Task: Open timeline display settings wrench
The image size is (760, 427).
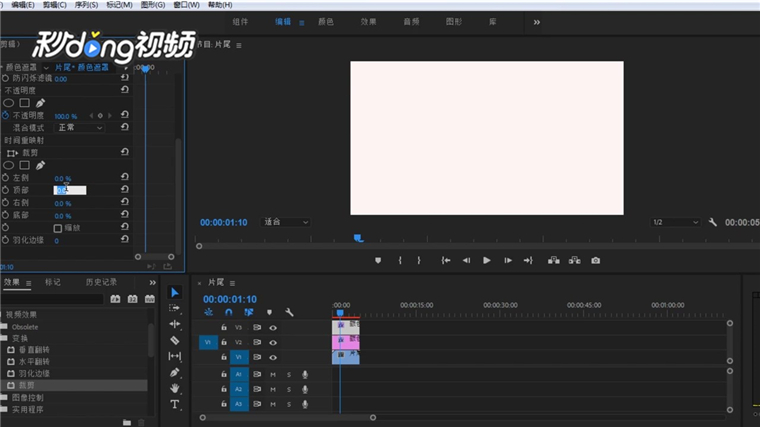Action: pos(289,312)
